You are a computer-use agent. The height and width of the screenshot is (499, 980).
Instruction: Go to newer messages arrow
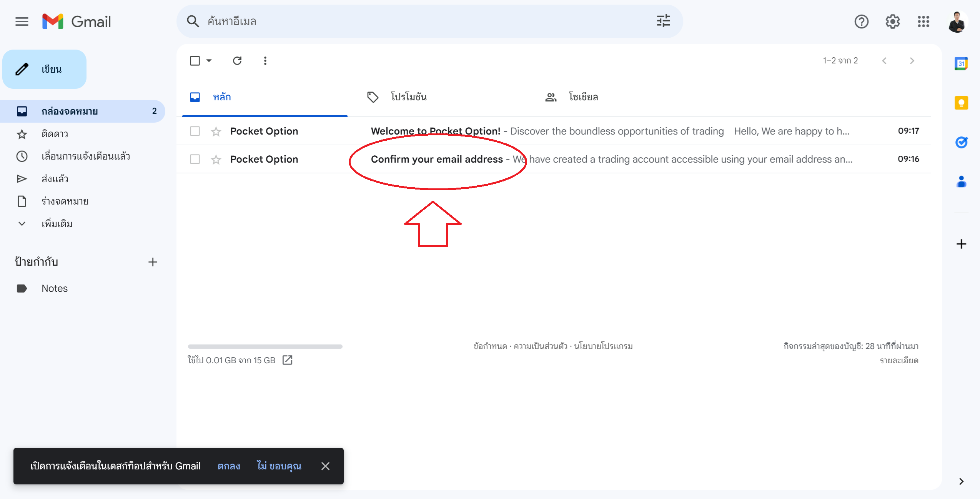[x=884, y=61]
